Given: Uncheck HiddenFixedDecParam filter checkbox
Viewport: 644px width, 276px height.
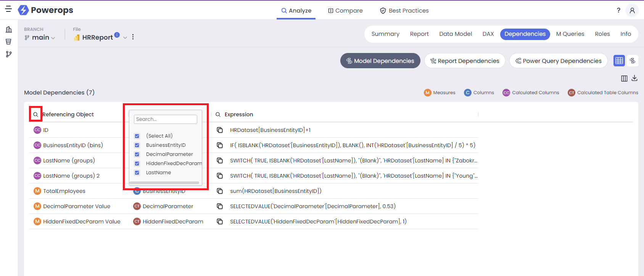Looking at the screenshot, I should [x=137, y=164].
